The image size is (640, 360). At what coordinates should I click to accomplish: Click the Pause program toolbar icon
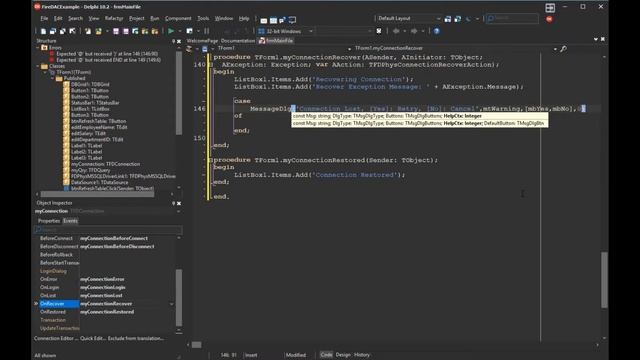coord(207,31)
